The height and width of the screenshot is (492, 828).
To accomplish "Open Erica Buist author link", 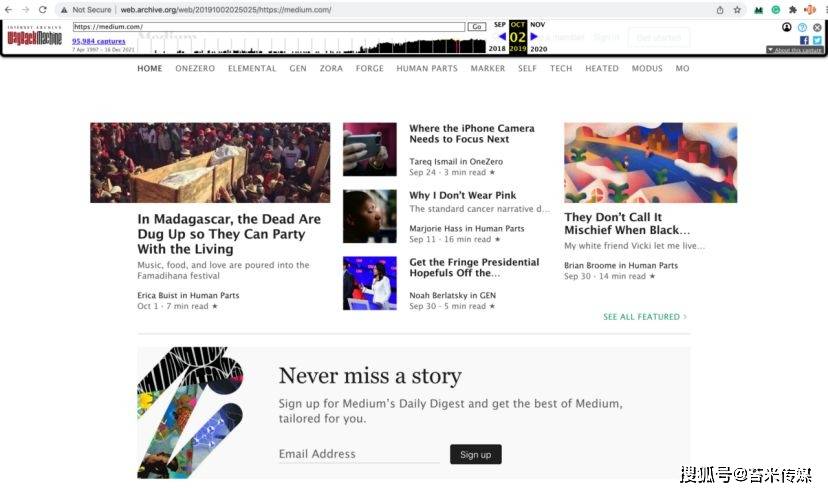I will [159, 296].
